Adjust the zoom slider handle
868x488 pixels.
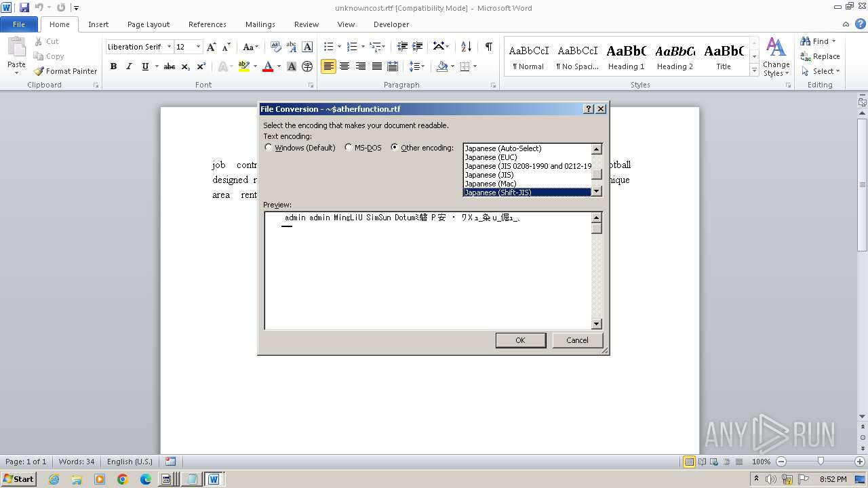click(821, 462)
